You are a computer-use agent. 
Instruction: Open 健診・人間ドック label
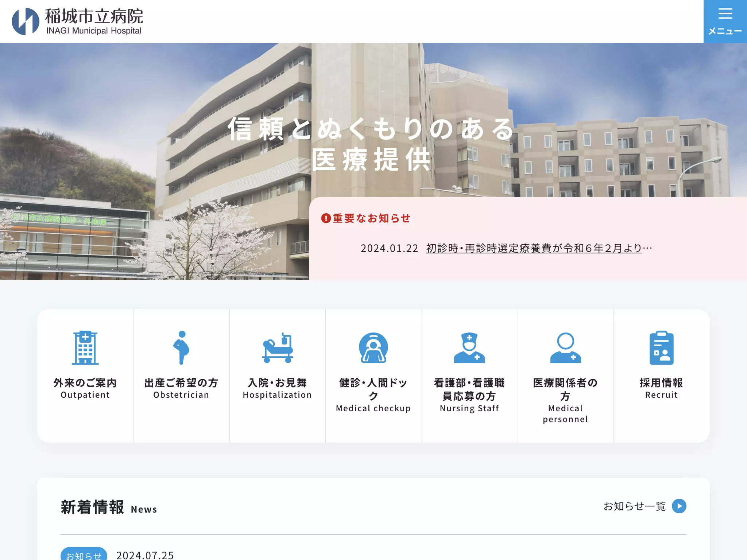373,389
